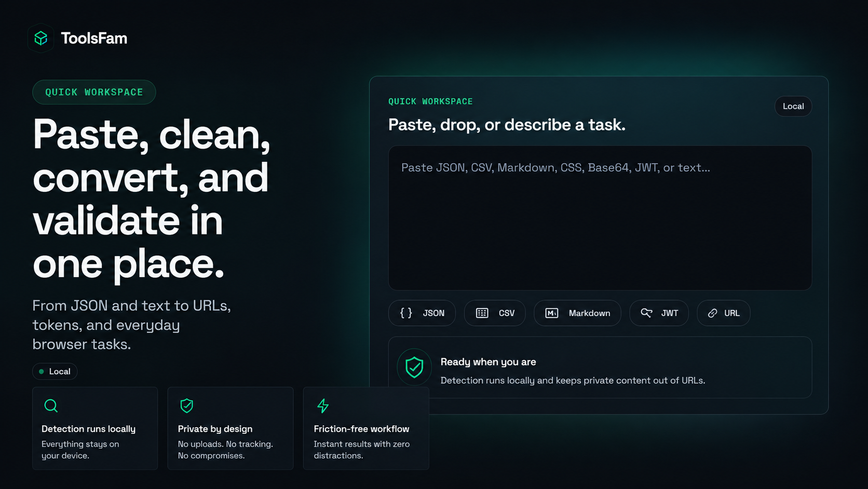
Task: Click the key icon on JWT chip
Action: click(646, 313)
